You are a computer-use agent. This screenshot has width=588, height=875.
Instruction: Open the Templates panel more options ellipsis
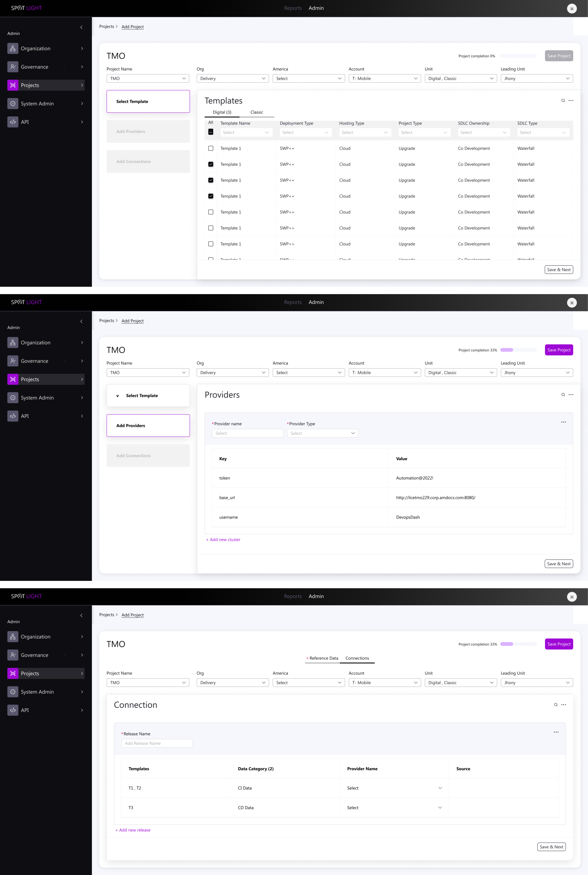(571, 101)
